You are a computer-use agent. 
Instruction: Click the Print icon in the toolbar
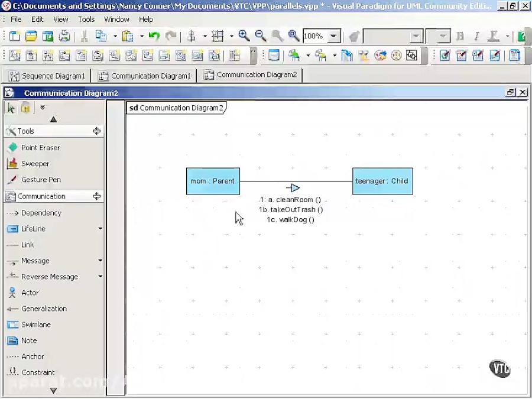coord(64,36)
